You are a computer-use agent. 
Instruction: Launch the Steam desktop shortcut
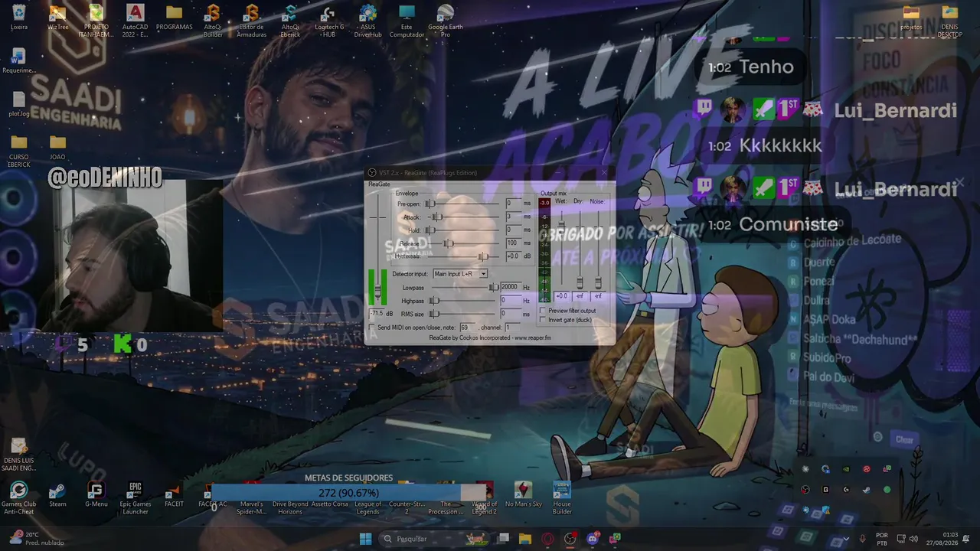tap(57, 494)
